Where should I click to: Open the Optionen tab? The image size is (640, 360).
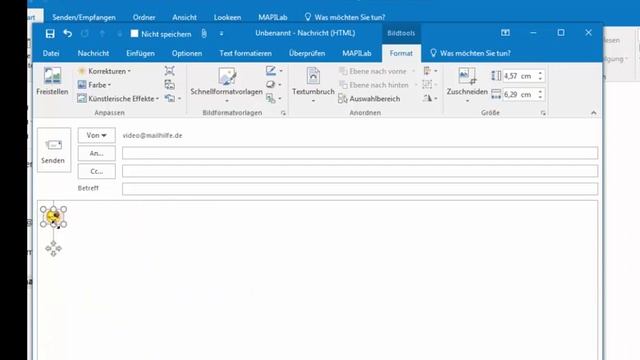pos(187,53)
